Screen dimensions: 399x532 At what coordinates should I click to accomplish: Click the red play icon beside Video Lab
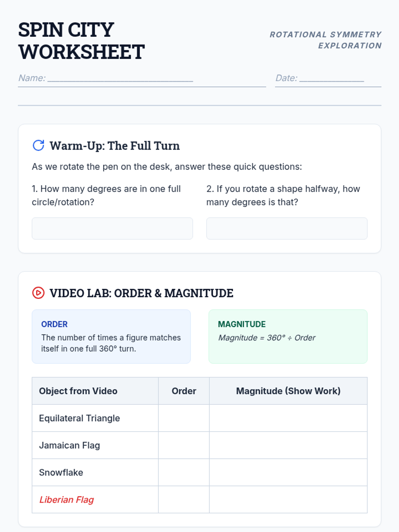tap(39, 293)
